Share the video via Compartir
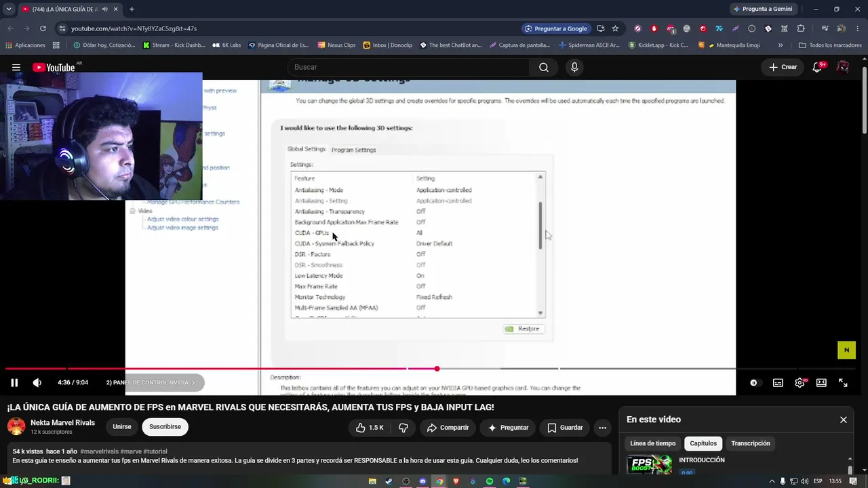Image resolution: width=868 pixels, height=488 pixels. 448,428
